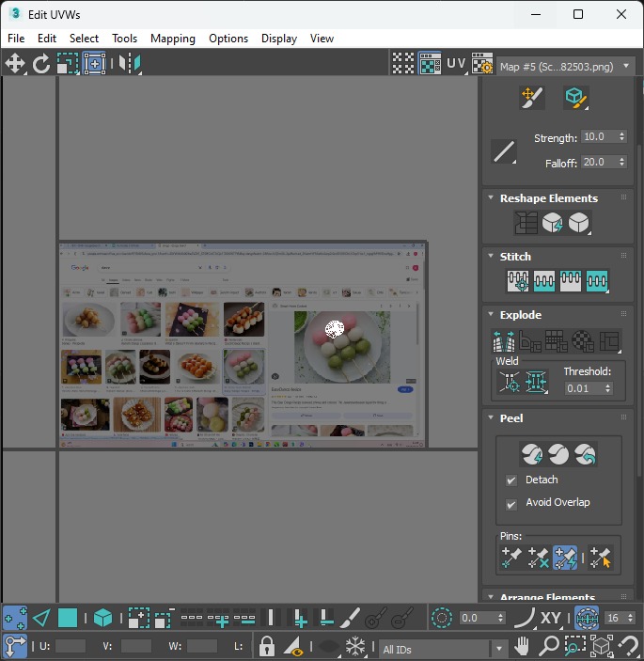Select the Scale tool
The image size is (644, 661).
(x=68, y=64)
